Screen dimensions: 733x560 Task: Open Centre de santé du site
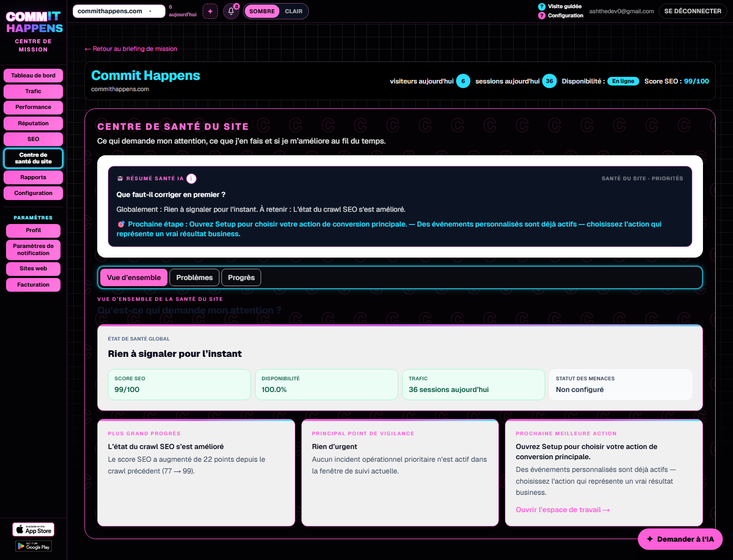(x=33, y=158)
